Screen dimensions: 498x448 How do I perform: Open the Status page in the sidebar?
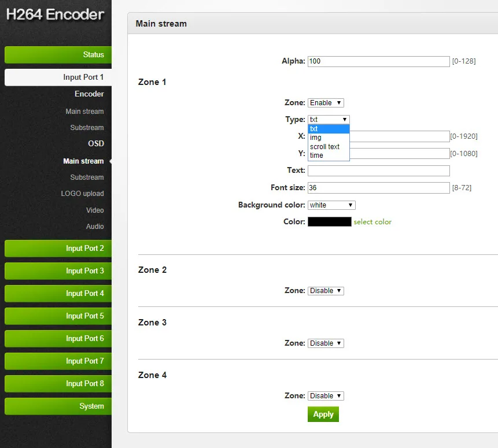coord(58,54)
